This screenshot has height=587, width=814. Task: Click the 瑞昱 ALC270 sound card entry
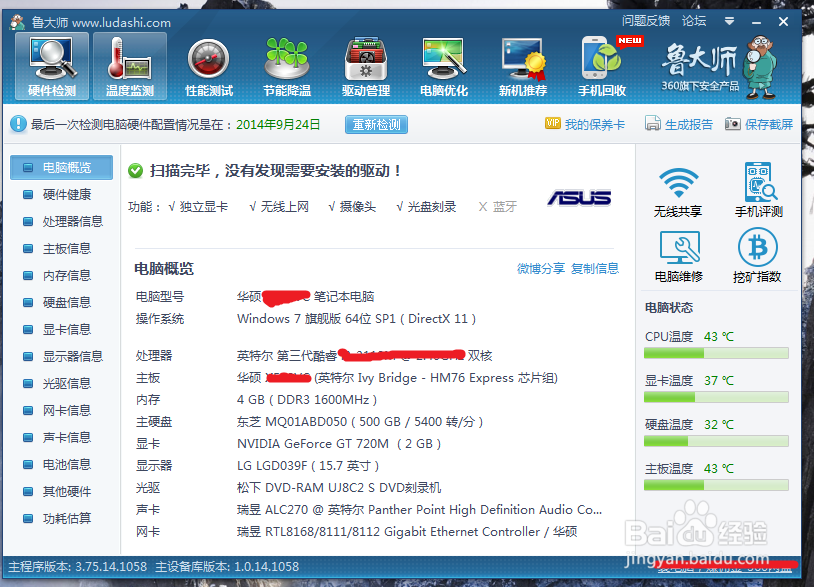pyautogui.click(x=419, y=510)
